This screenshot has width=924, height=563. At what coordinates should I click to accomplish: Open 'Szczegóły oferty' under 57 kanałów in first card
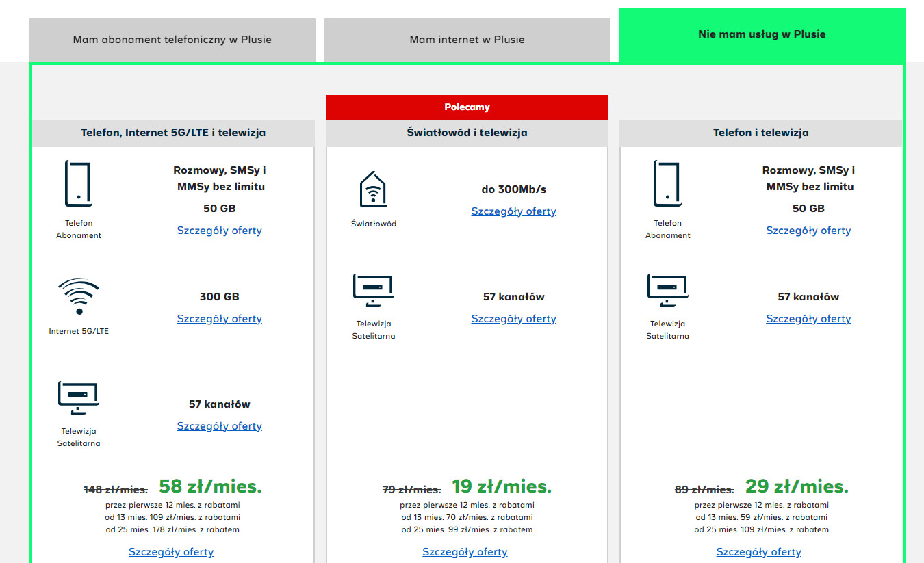(220, 426)
